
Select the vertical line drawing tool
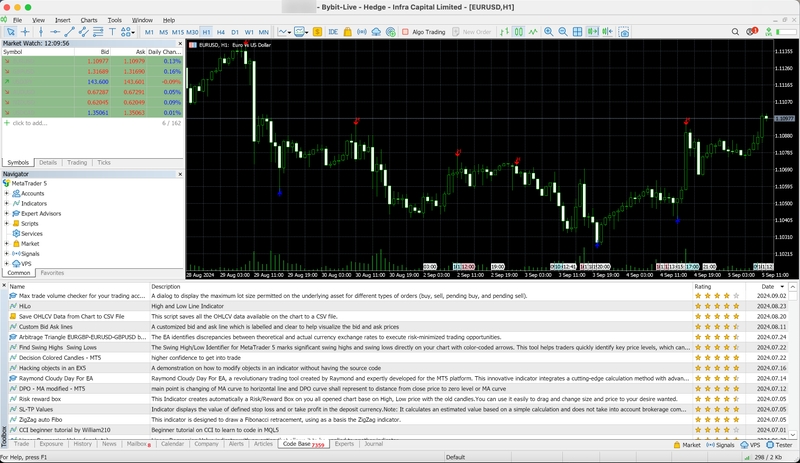tap(41, 32)
